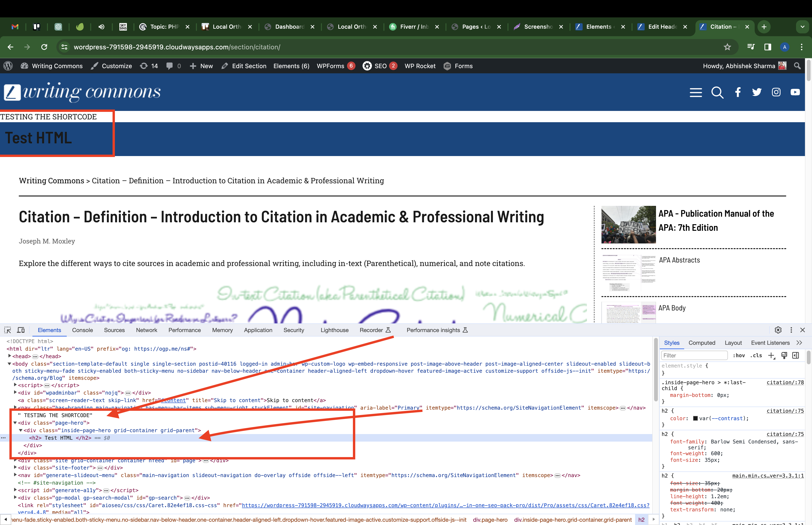Toggle computed styles sidebar icon

[x=796, y=356]
